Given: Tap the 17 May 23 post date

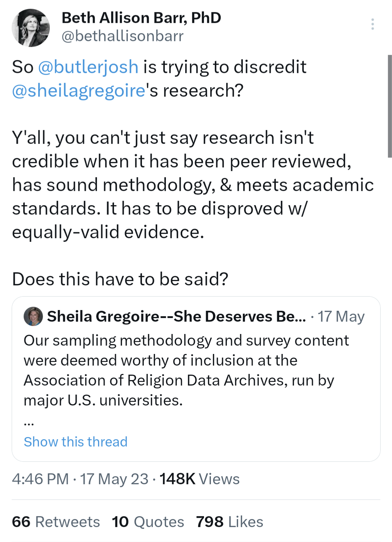Looking at the screenshot, I should tap(114, 479).
